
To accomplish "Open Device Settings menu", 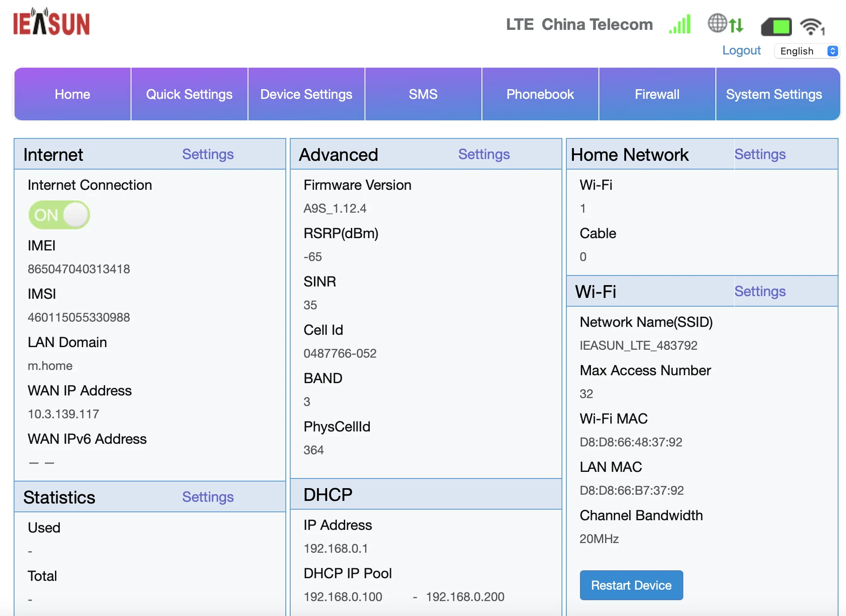I will (306, 94).
